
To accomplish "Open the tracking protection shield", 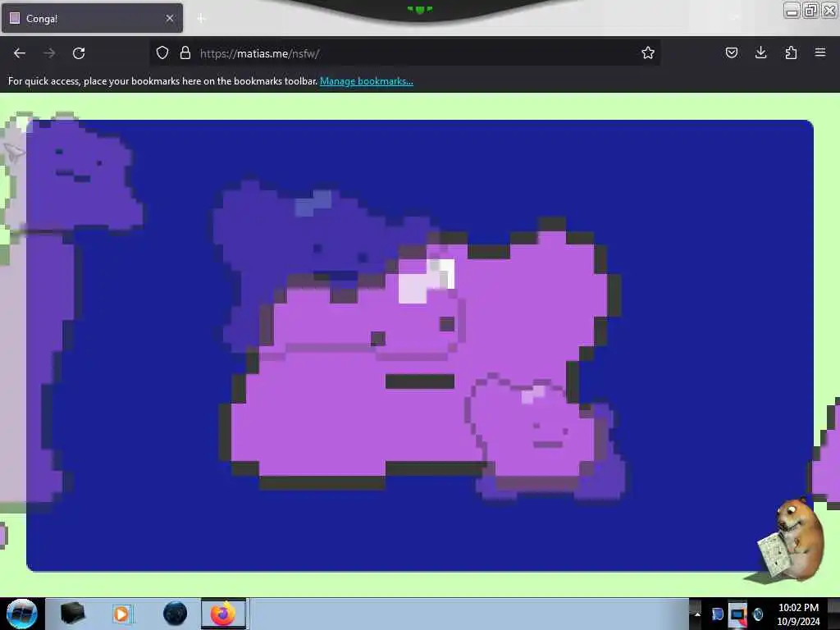I will 162,52.
